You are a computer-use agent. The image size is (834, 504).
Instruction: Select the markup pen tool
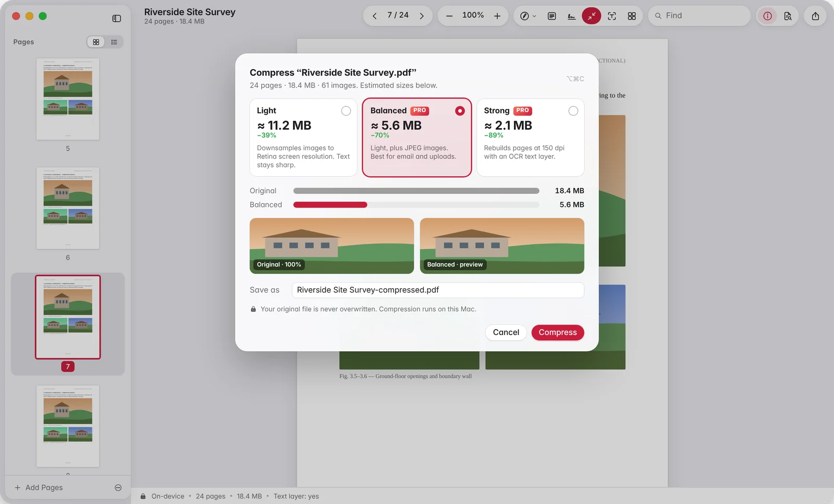click(524, 16)
